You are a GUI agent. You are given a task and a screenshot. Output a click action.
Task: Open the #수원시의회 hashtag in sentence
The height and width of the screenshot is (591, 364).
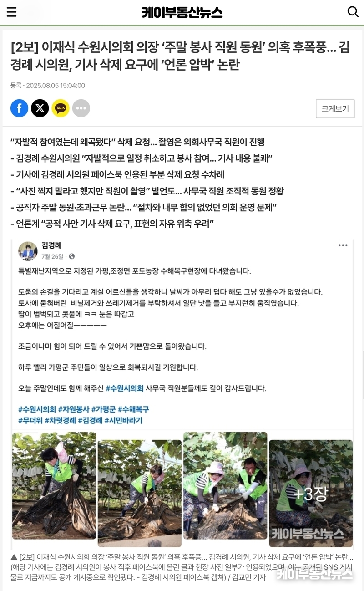click(x=125, y=388)
